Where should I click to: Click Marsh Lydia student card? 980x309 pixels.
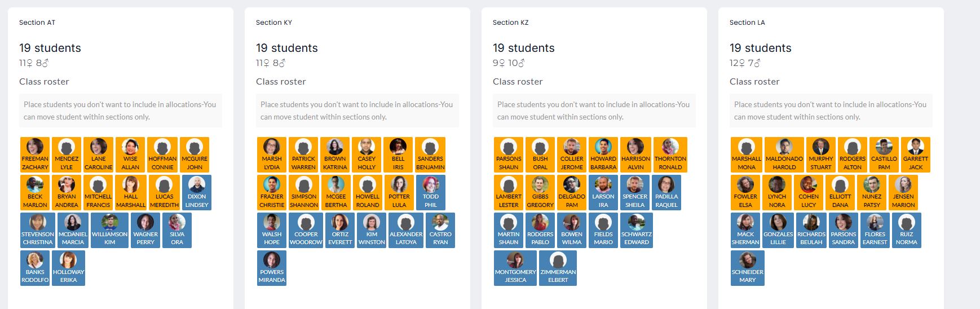(x=272, y=154)
